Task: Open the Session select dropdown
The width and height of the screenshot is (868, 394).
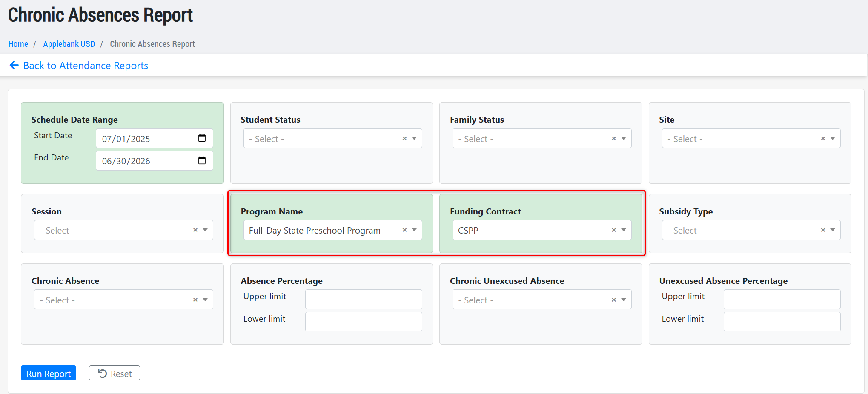Action: pos(205,230)
